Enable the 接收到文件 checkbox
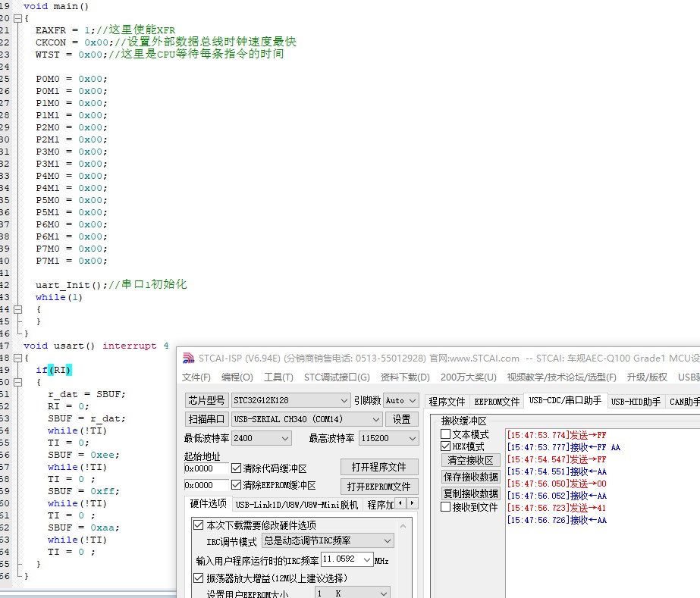The image size is (700, 598). click(445, 507)
